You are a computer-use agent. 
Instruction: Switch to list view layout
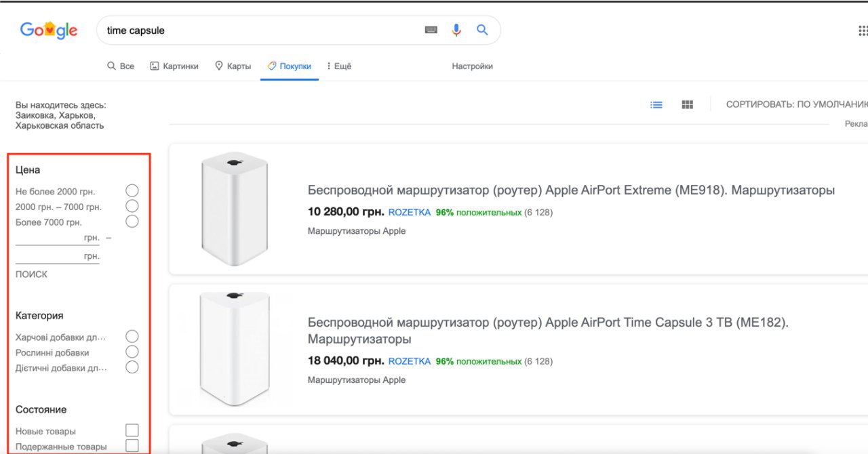656,104
